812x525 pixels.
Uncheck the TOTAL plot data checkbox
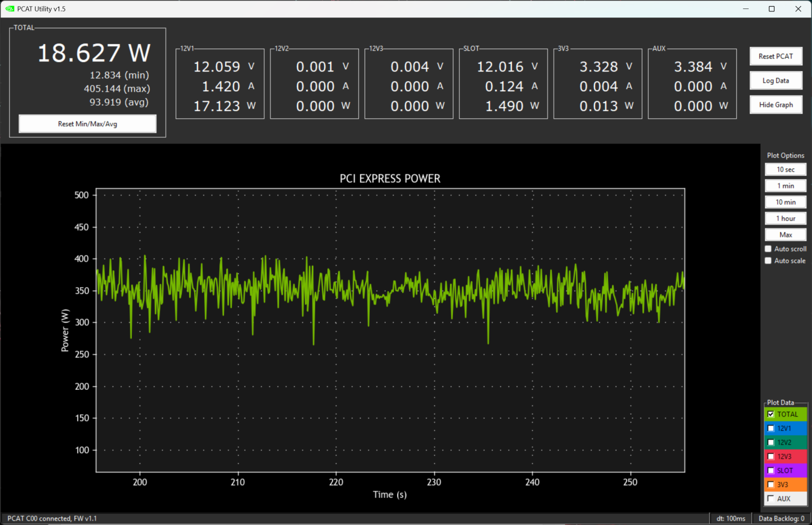click(771, 414)
